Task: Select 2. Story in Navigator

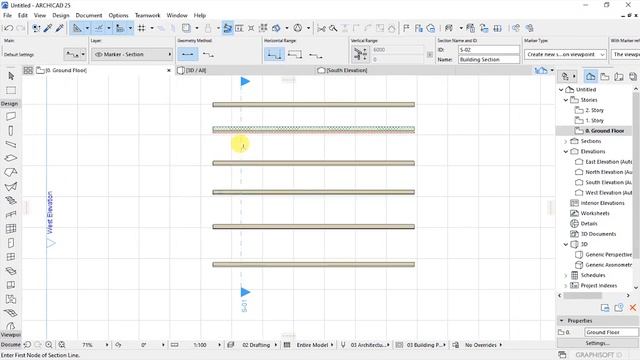Action: tap(594, 110)
